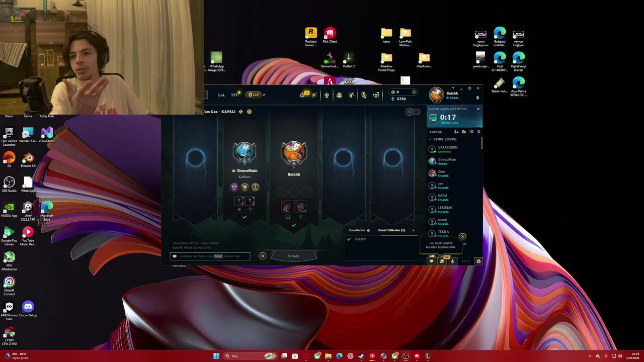644x362 pixels.
Task: Open YouTube Music desktop shortcut
Action: [28, 236]
